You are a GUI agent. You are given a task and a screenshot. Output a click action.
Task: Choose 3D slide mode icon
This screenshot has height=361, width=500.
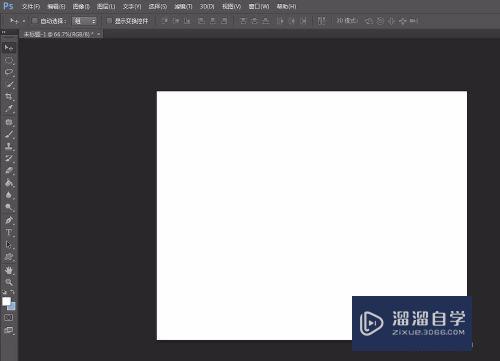click(403, 21)
